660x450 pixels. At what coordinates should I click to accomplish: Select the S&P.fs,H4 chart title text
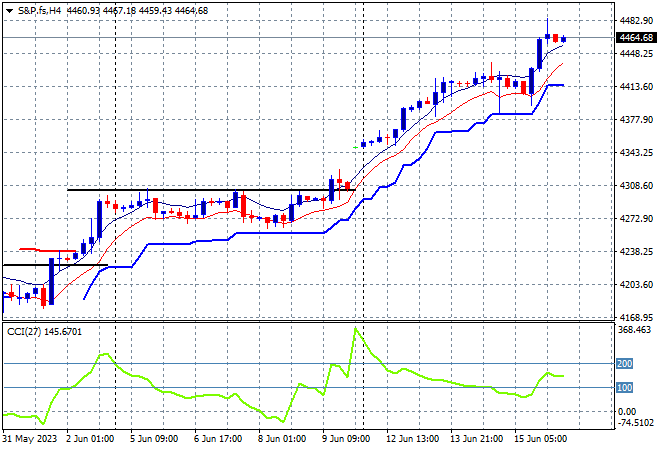point(39,11)
